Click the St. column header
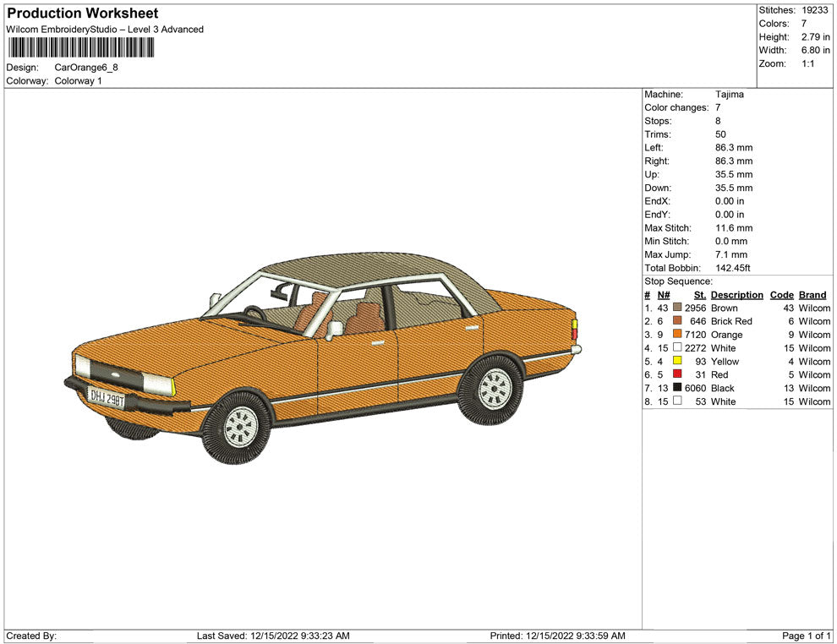The height and width of the screenshot is (644, 837). pos(699,295)
